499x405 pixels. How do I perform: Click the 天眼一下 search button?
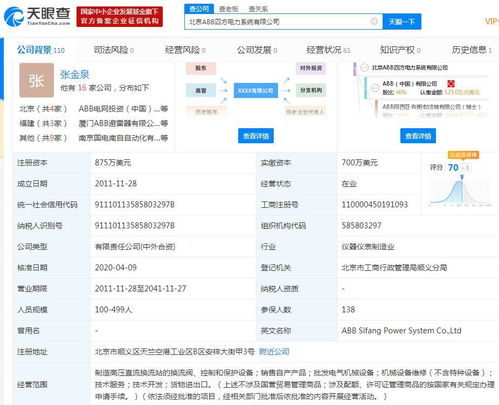402,22
